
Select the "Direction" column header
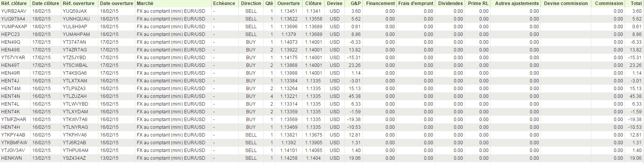pos(251,3)
